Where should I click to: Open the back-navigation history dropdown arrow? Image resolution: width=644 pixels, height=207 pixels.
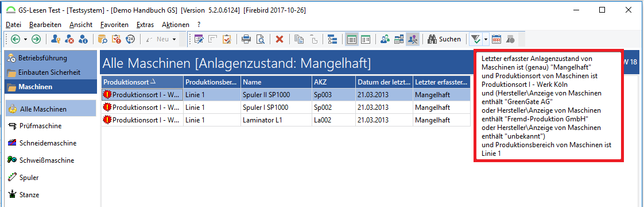[x=25, y=40]
